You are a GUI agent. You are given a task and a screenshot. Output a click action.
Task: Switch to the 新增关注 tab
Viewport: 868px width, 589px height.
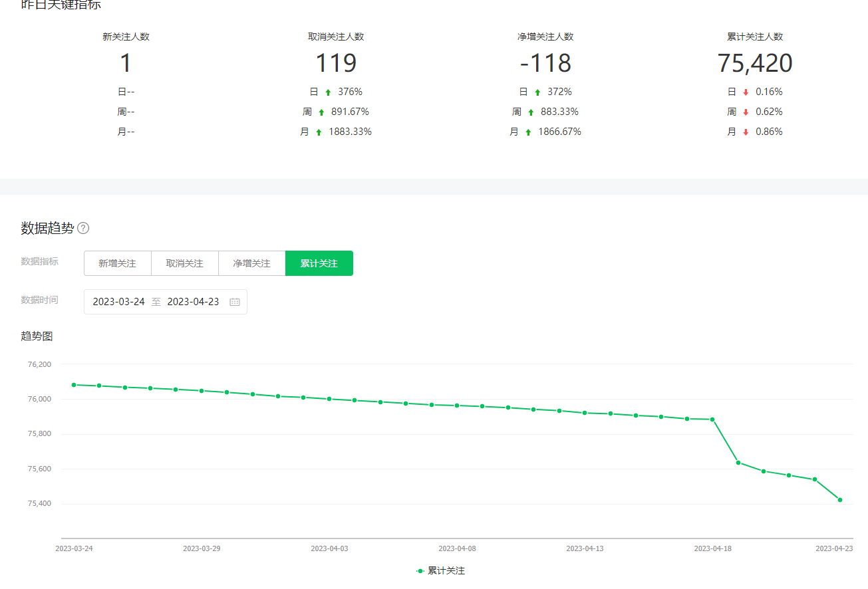click(x=118, y=263)
